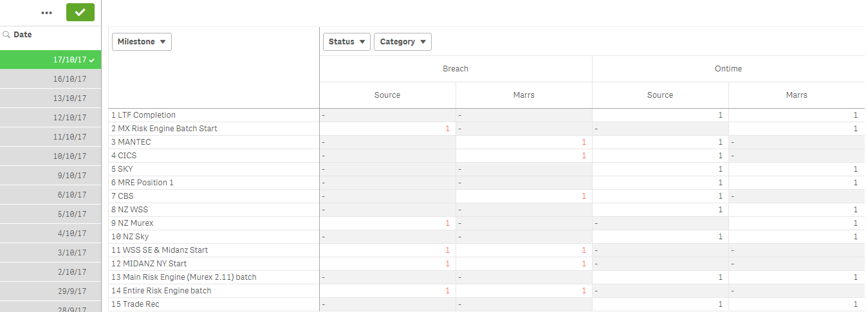
Task: Click the Marrs header under Ontime
Action: [797, 95]
